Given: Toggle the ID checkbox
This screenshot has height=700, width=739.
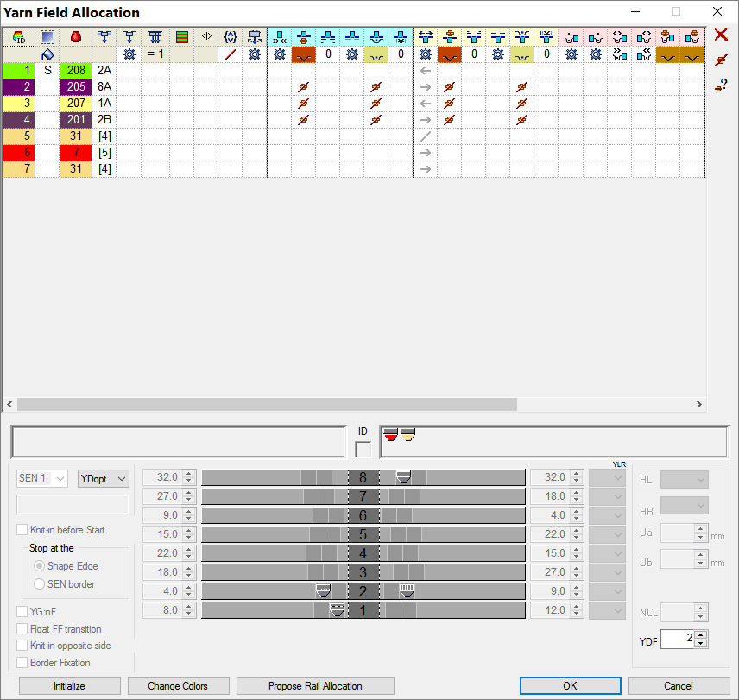Looking at the screenshot, I should pos(363,450).
